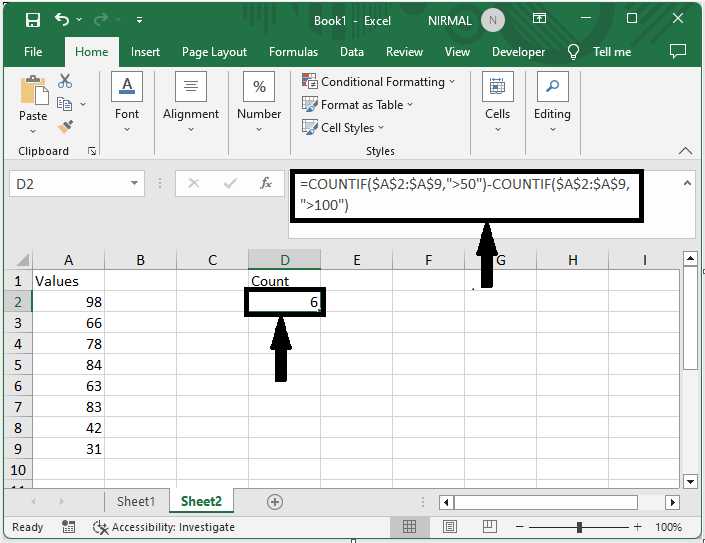
Task: Click the Paste clipboard icon
Action: [34, 90]
